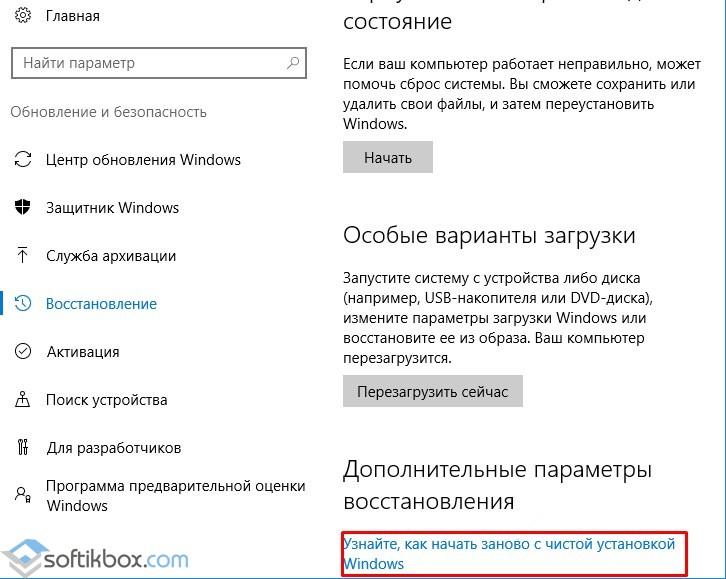Click the Восстановление history clock icon

pos(23,304)
